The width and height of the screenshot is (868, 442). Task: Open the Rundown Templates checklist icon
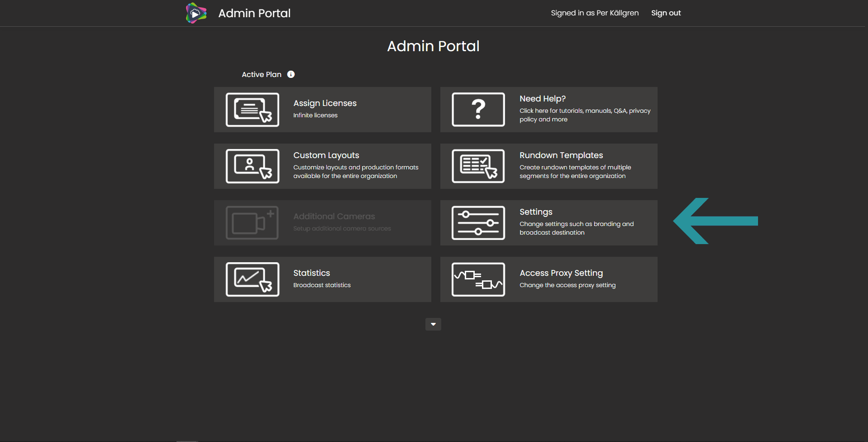point(478,166)
